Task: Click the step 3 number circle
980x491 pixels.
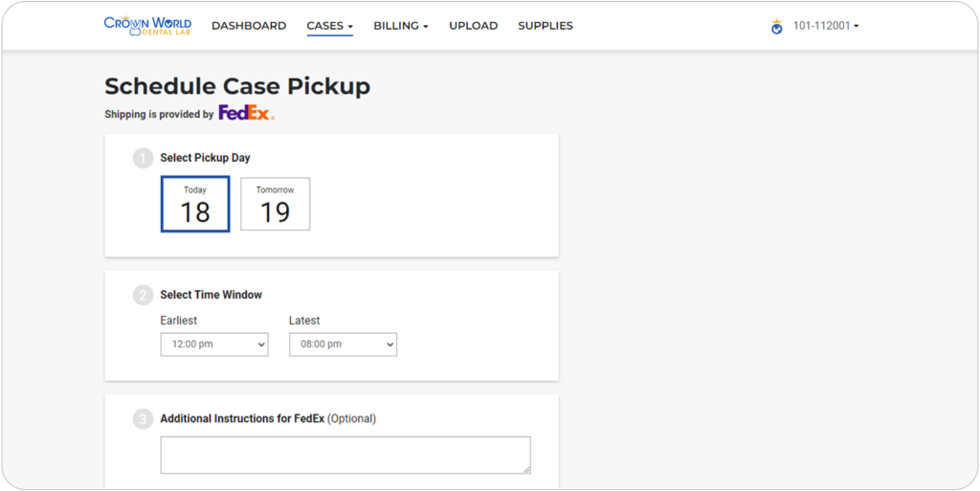Action: (x=144, y=419)
